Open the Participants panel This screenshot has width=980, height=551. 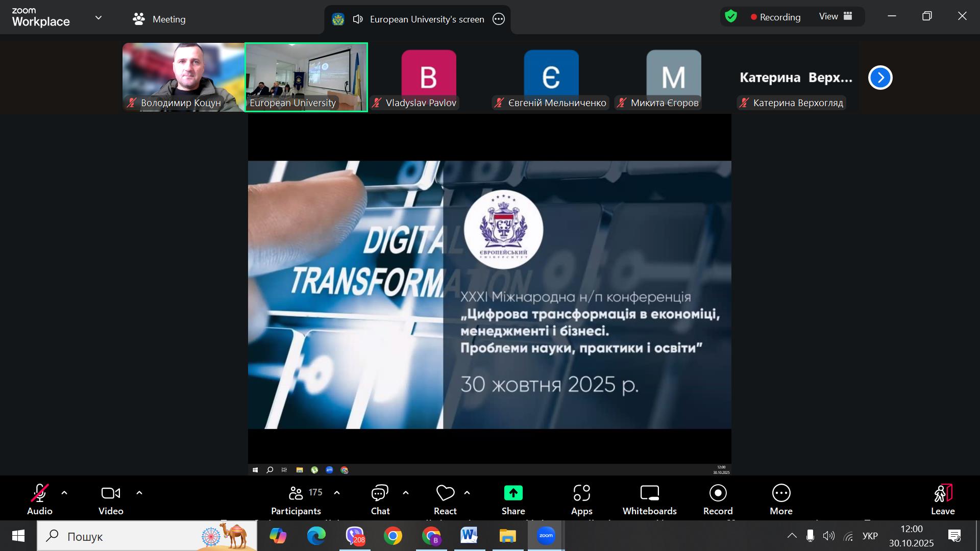point(296,499)
